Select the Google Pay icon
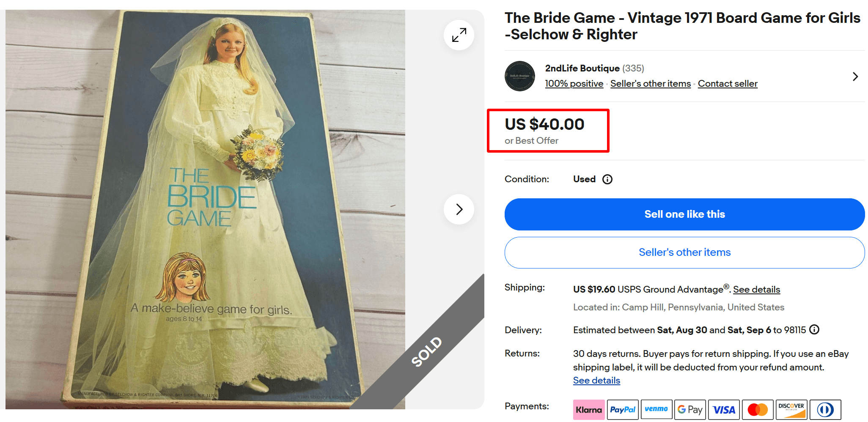This screenshot has width=868, height=422. click(690, 409)
